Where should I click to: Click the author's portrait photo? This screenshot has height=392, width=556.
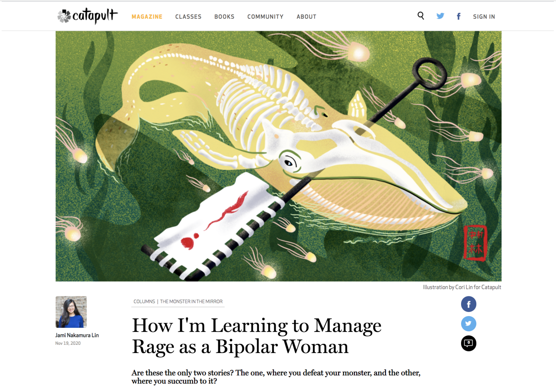point(71,312)
